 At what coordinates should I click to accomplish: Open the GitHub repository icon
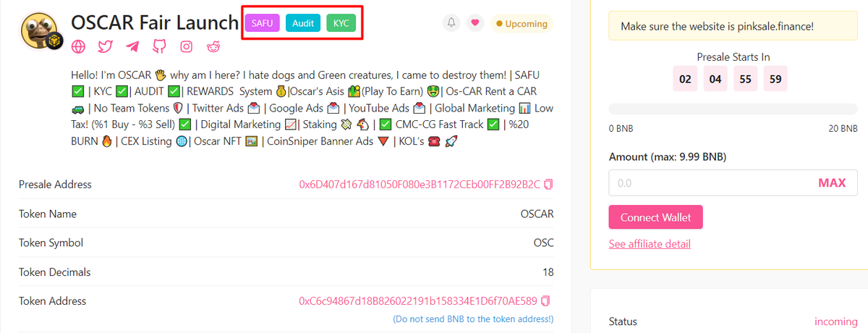point(159,47)
